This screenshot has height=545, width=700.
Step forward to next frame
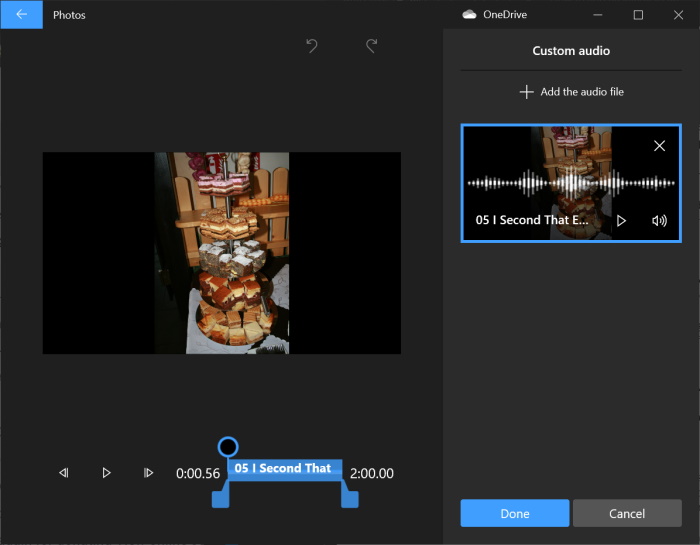pos(148,473)
